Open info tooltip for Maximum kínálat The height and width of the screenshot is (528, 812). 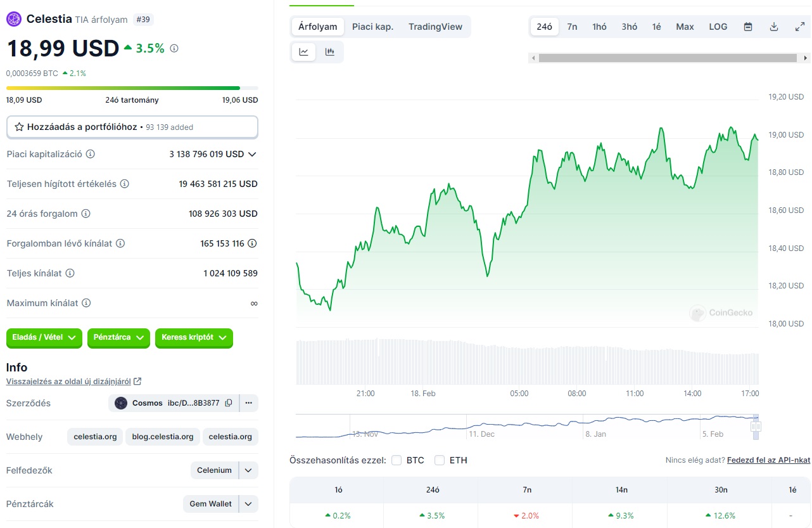click(86, 303)
